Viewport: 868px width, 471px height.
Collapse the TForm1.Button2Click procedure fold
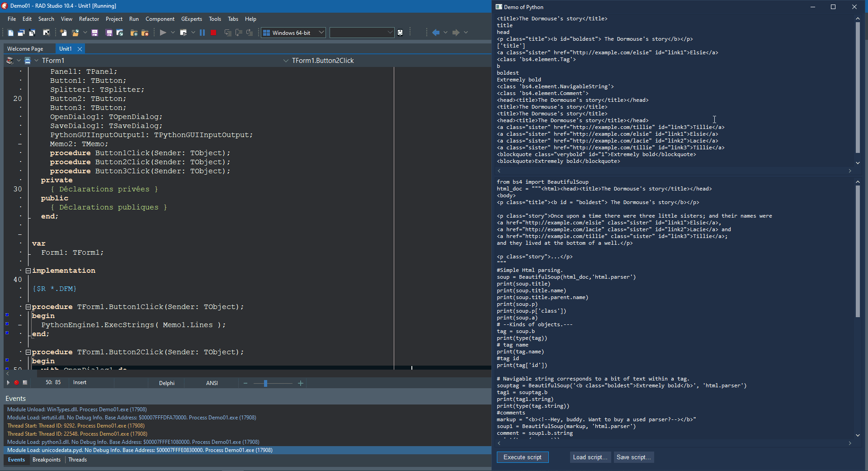point(28,352)
